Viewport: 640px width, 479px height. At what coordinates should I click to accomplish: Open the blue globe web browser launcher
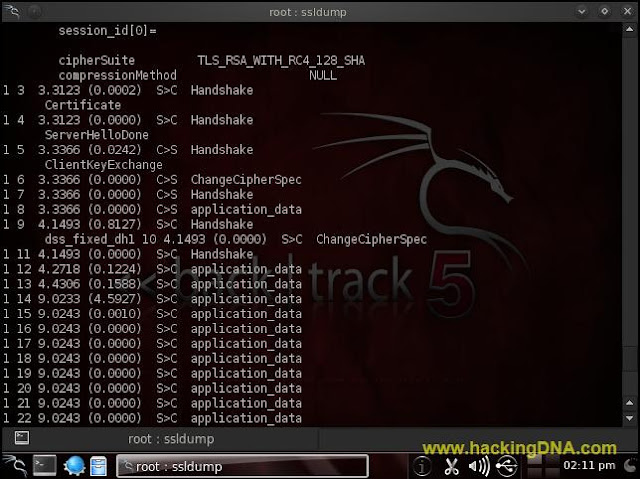click(x=74, y=466)
